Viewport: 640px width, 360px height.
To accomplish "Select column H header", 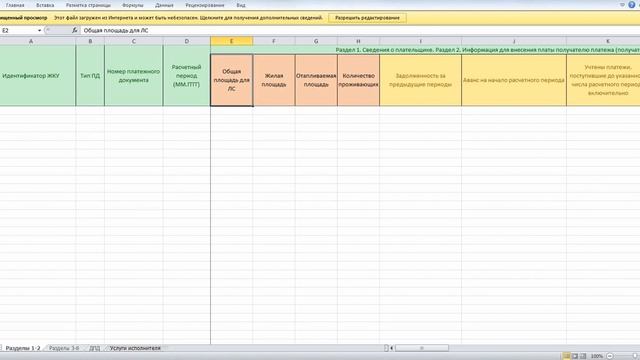I will (358, 41).
